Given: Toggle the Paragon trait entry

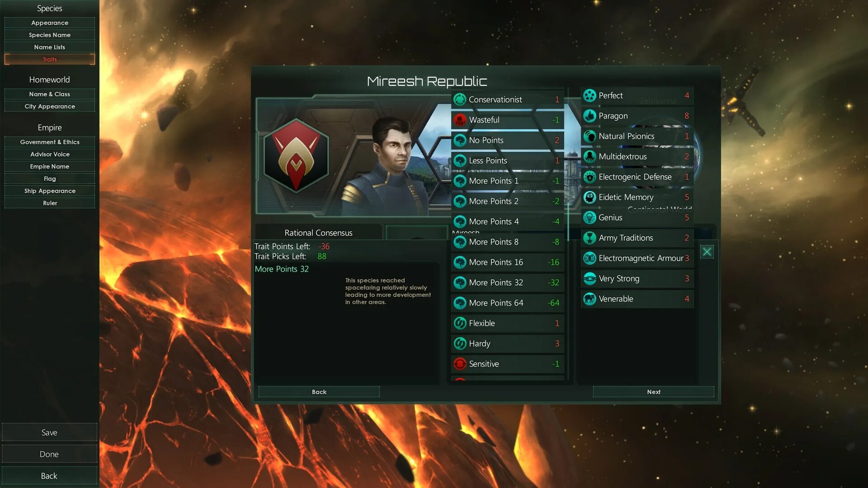Looking at the screenshot, I should tap(637, 116).
